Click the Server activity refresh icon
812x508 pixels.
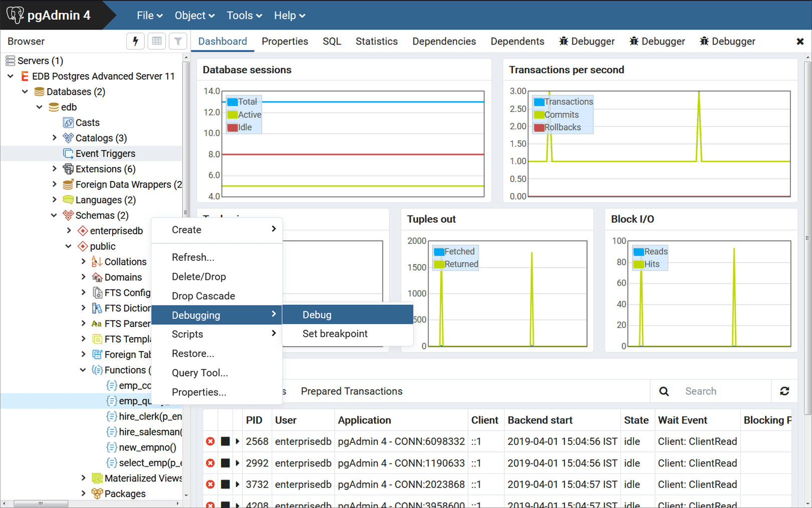pos(785,391)
